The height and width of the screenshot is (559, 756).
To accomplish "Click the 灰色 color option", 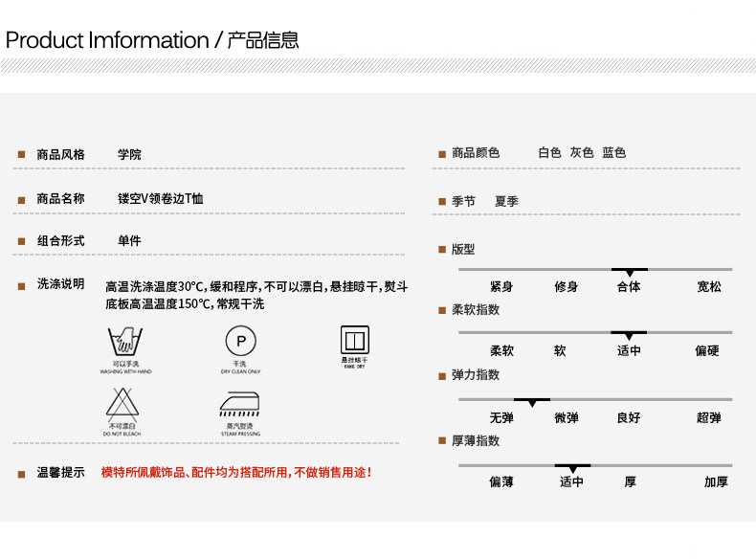I will click(x=582, y=153).
